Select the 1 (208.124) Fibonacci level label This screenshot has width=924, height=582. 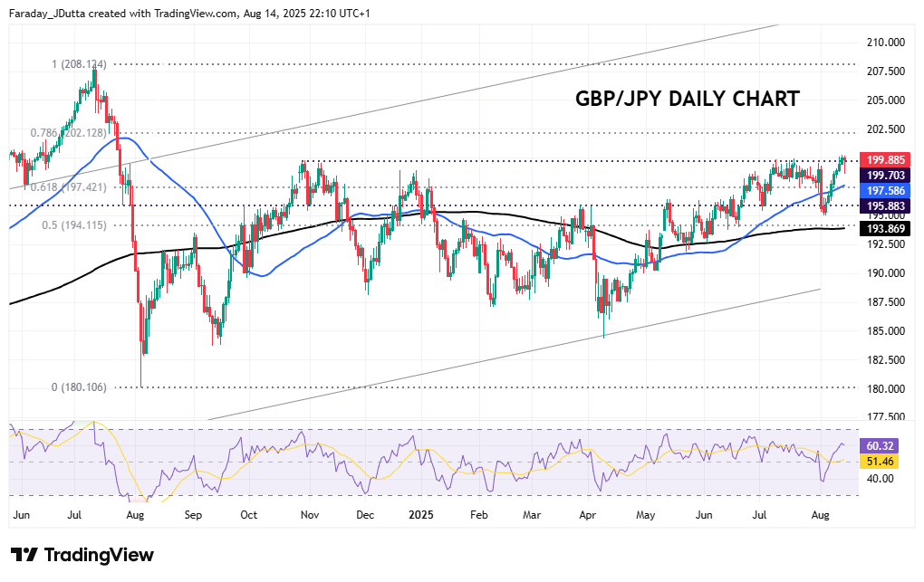click(x=79, y=65)
